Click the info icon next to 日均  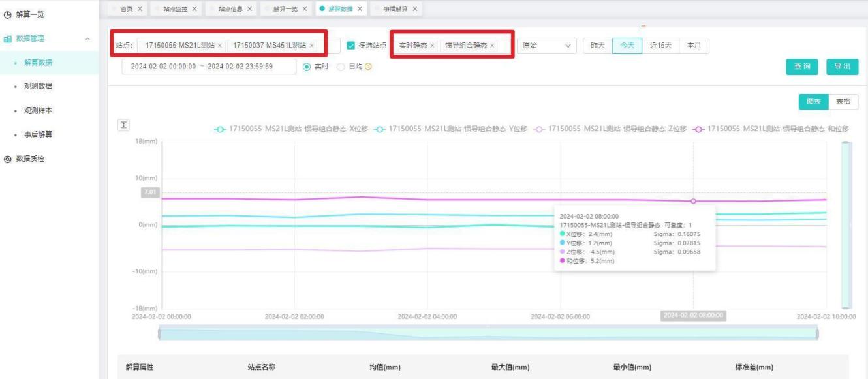[x=369, y=67]
